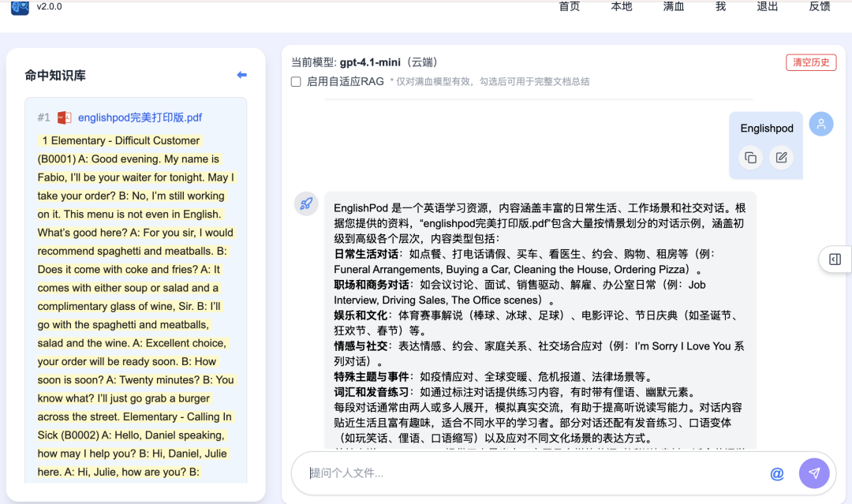Click the @ mention icon in input box
852x504 pixels.
pos(777,473)
